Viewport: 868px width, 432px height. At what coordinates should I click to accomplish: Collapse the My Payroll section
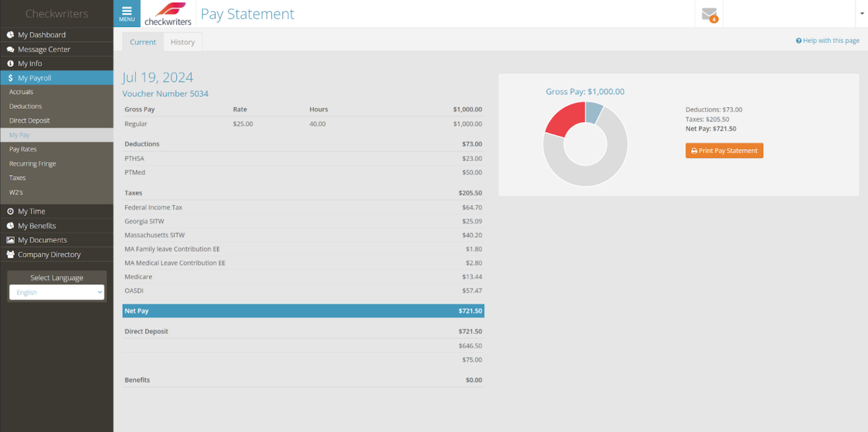tap(34, 78)
